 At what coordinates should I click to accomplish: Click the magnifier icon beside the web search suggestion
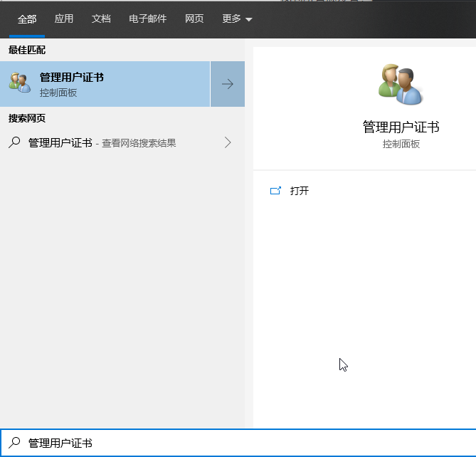tap(14, 142)
